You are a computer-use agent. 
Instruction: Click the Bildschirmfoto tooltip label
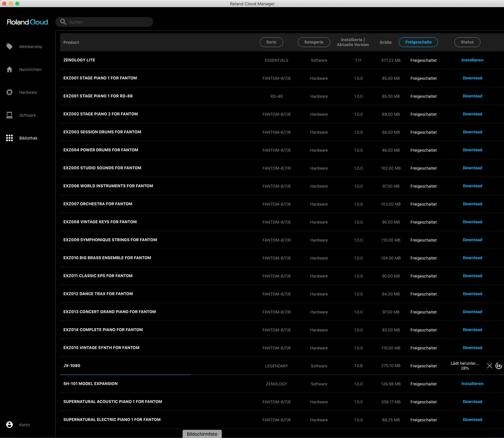tap(202, 434)
